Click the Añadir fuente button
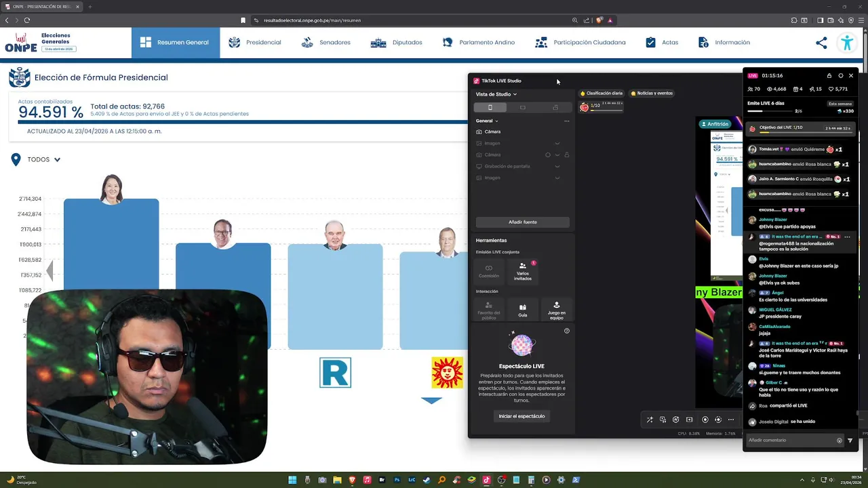Screen dimensions: 868x488 pyautogui.click(x=523, y=222)
